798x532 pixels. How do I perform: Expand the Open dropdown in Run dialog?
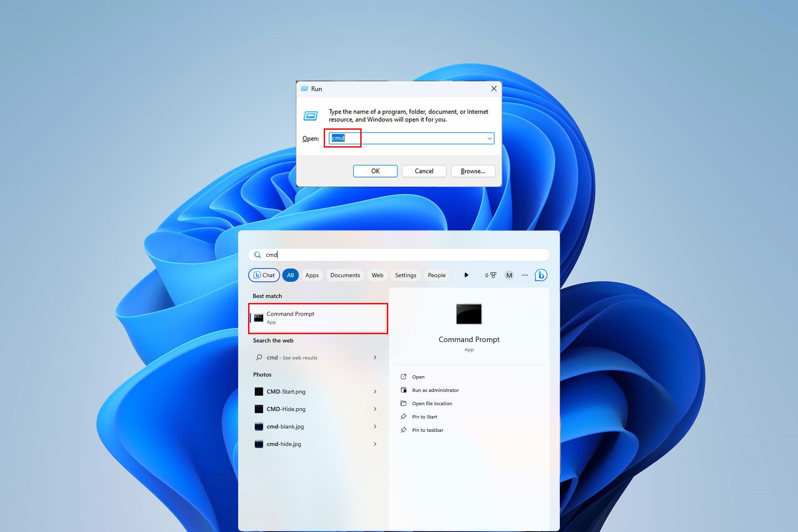[x=489, y=138]
